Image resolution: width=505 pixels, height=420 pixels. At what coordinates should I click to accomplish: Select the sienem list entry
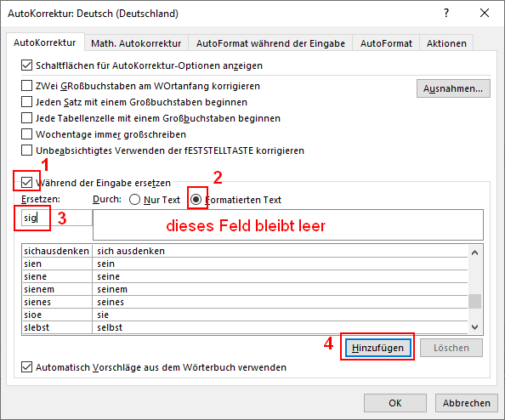(245, 289)
